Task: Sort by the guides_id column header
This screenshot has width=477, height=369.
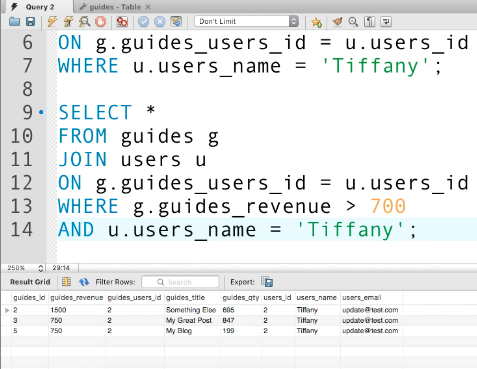Action: coord(30,298)
